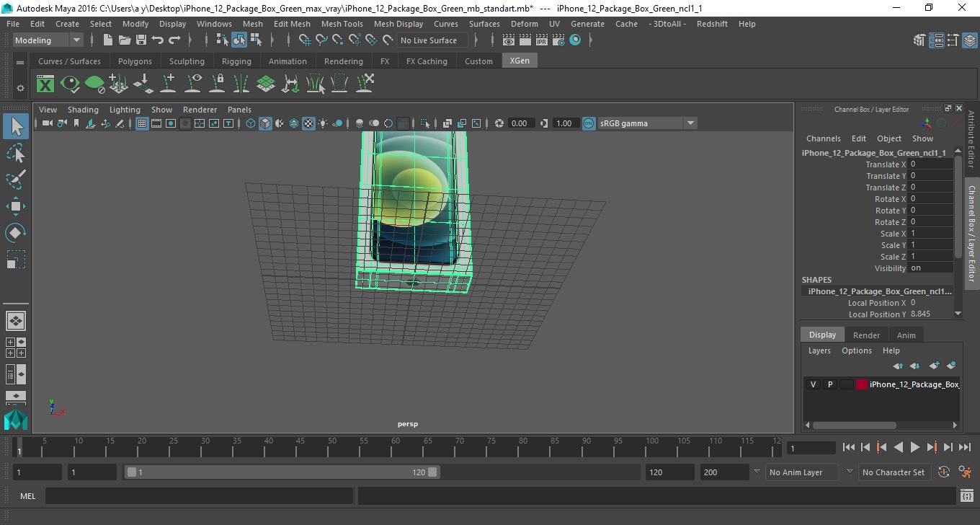Activate the Rotate tool in toolbox

point(16,232)
